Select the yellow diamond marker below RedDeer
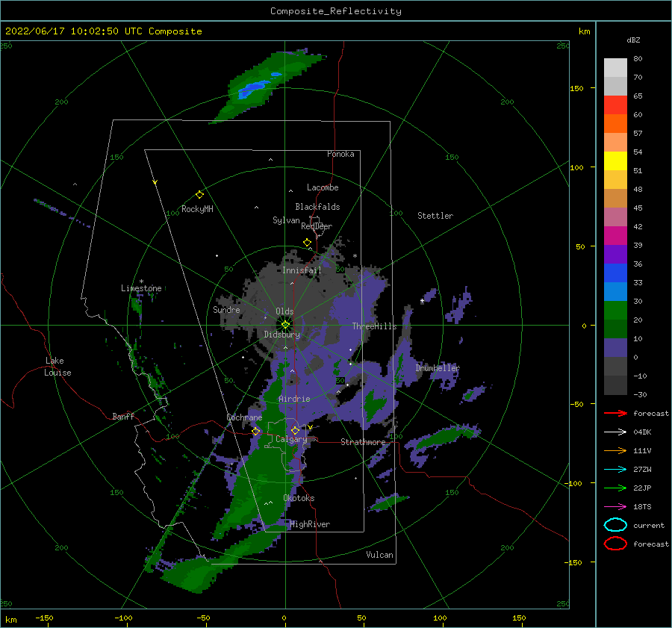The width and height of the screenshot is (672, 628). click(x=308, y=242)
